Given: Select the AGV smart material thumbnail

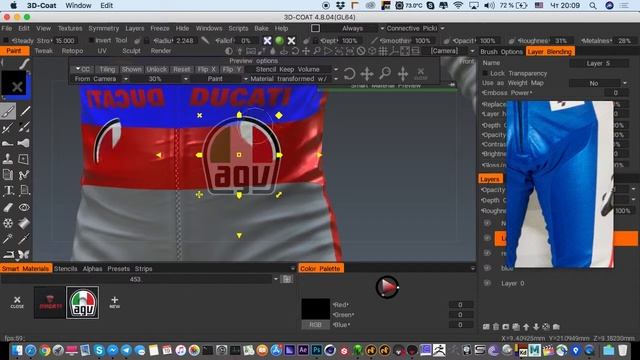Looking at the screenshot, I should 83,302.
